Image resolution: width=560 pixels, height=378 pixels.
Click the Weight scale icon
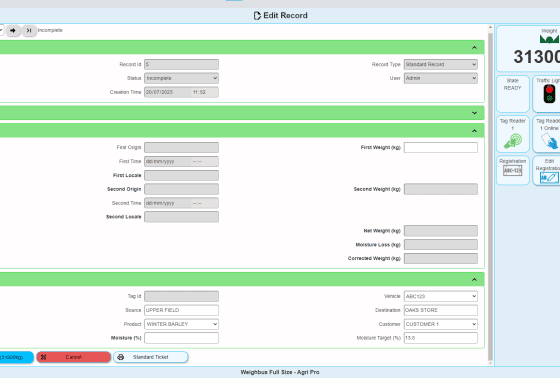point(549,39)
